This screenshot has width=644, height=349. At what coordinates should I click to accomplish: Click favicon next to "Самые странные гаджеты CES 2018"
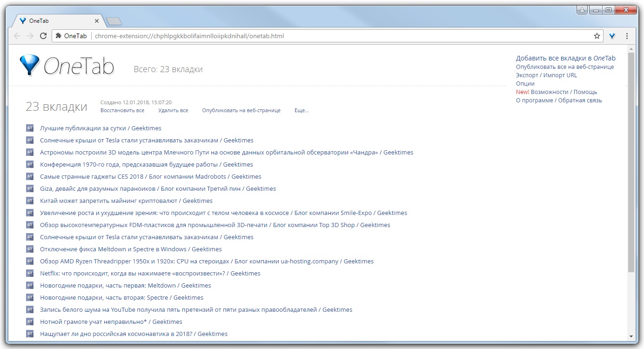click(x=30, y=176)
